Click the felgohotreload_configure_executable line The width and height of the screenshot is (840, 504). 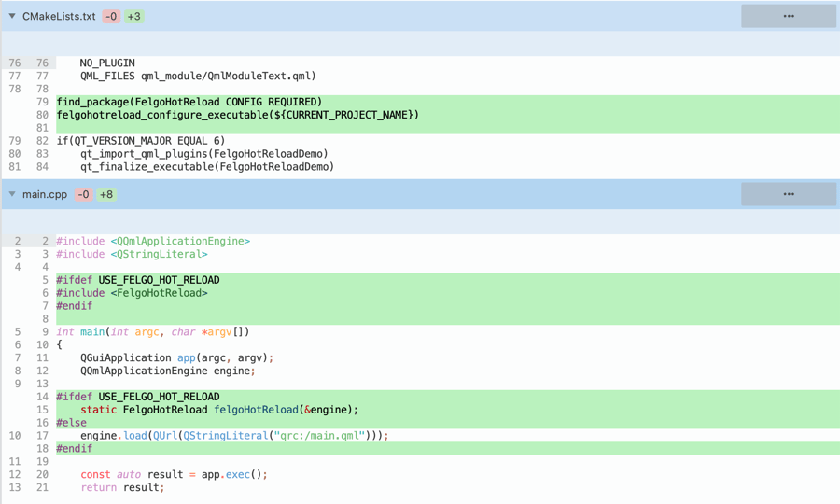tap(237, 115)
